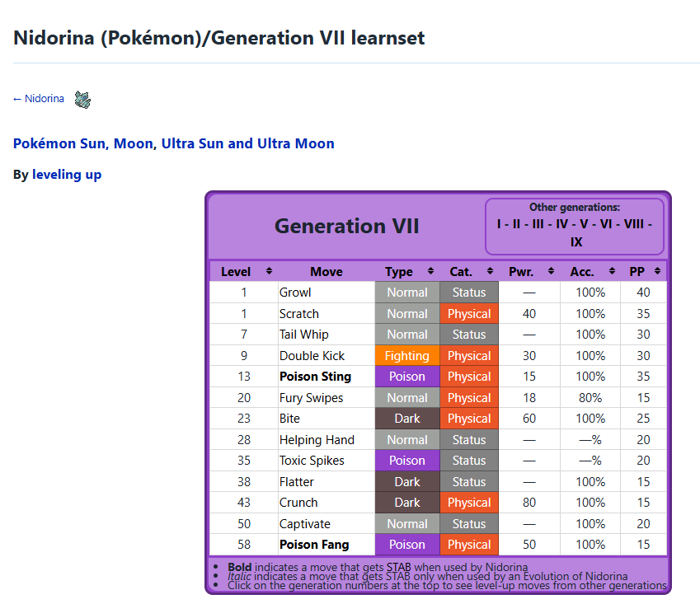Open the leveling up link
Viewport: 700px width, 604px height.
point(67,175)
